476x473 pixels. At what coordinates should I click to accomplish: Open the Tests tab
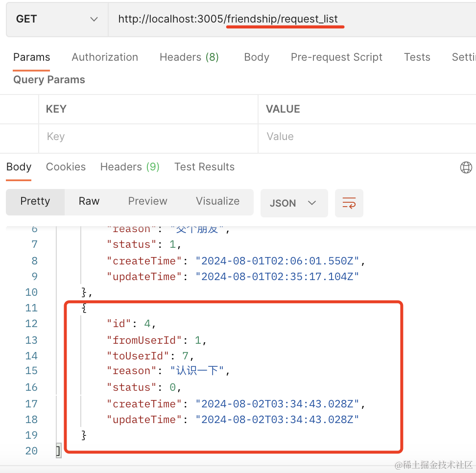(x=417, y=57)
